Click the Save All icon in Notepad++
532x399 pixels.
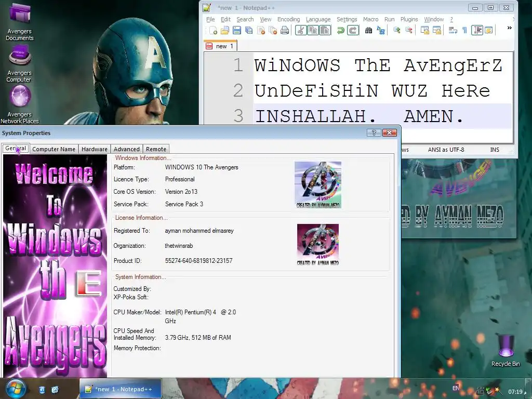pos(249,31)
